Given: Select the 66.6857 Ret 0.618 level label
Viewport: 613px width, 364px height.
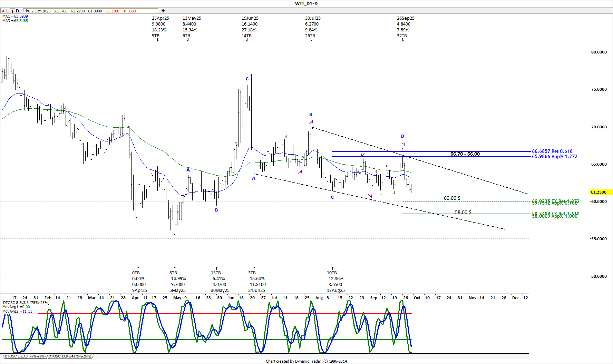Looking at the screenshot, I should [x=552, y=151].
